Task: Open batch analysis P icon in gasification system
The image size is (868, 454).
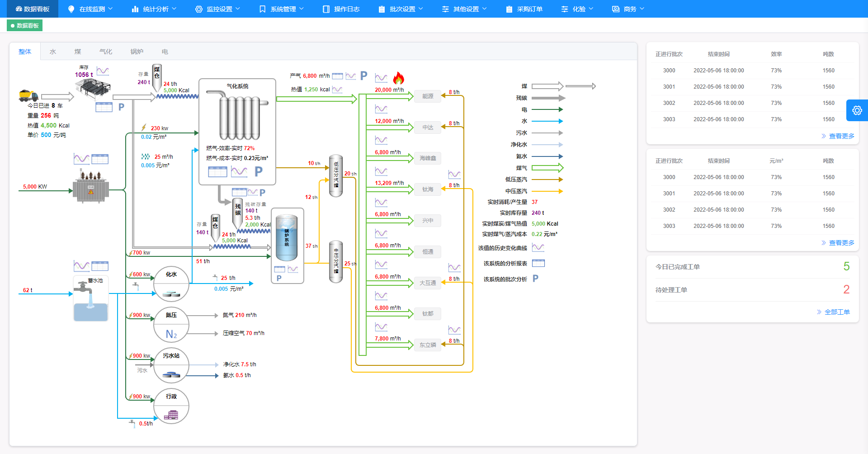Action: (259, 172)
